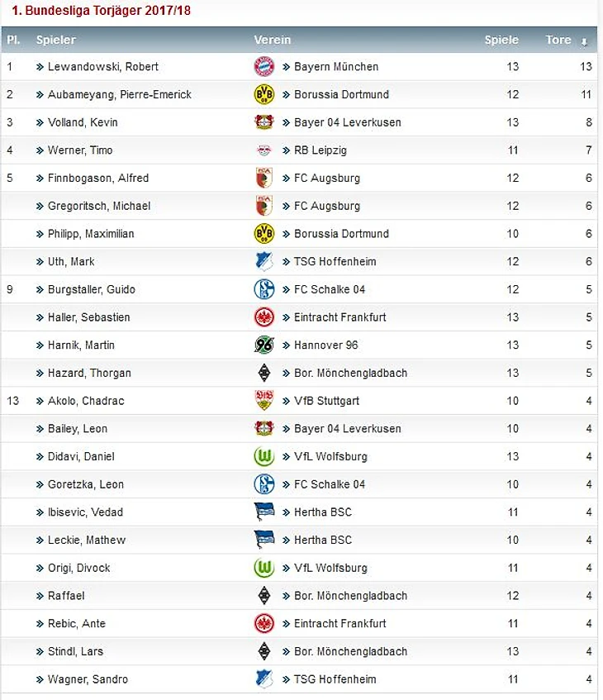Open Lewandowski, Robert player link
This screenshot has width=603, height=700.
tap(103, 66)
